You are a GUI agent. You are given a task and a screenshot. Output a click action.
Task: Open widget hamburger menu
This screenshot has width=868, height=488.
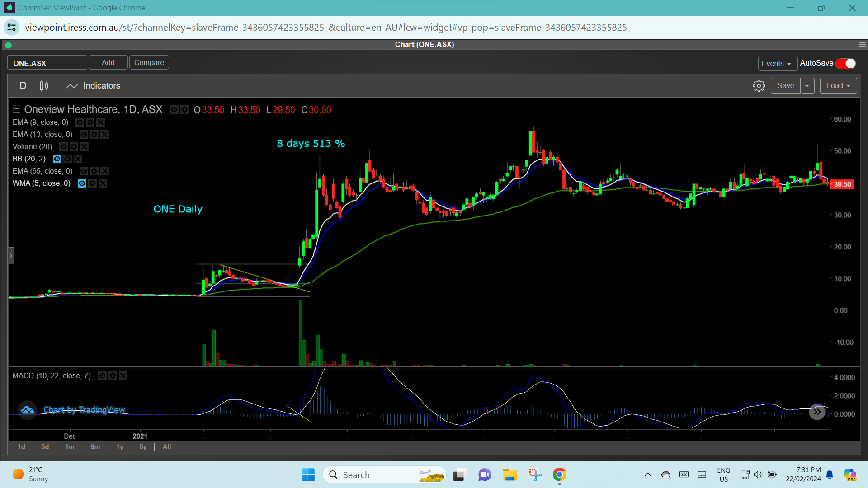tap(862, 45)
